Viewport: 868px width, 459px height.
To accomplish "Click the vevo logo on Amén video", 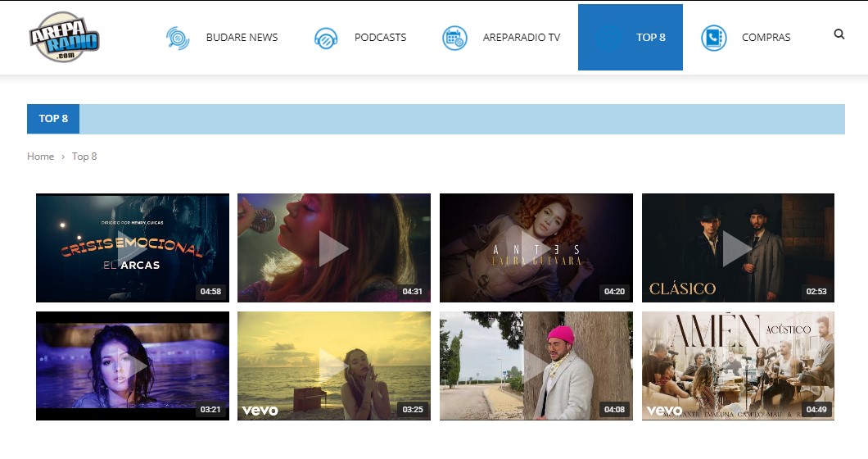I will pos(664,411).
